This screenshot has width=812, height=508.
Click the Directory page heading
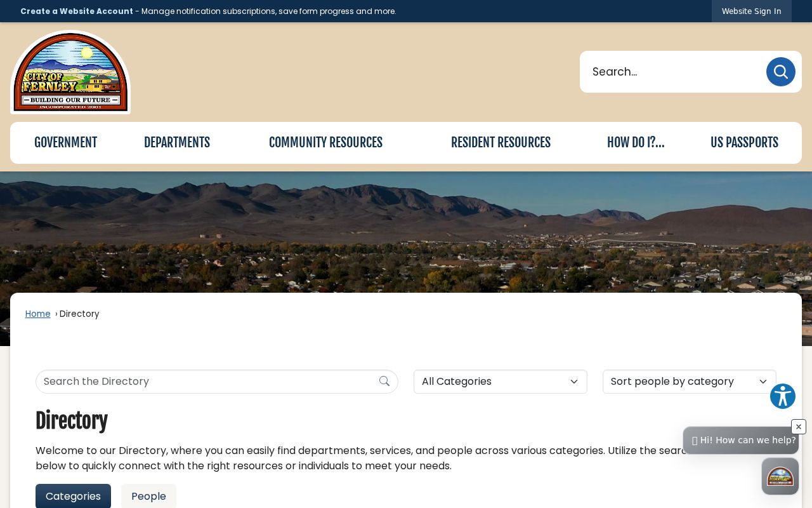[72, 421]
